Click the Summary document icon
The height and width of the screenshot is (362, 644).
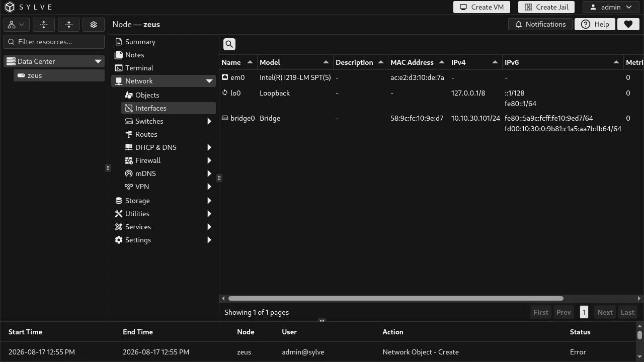pyautogui.click(x=119, y=42)
